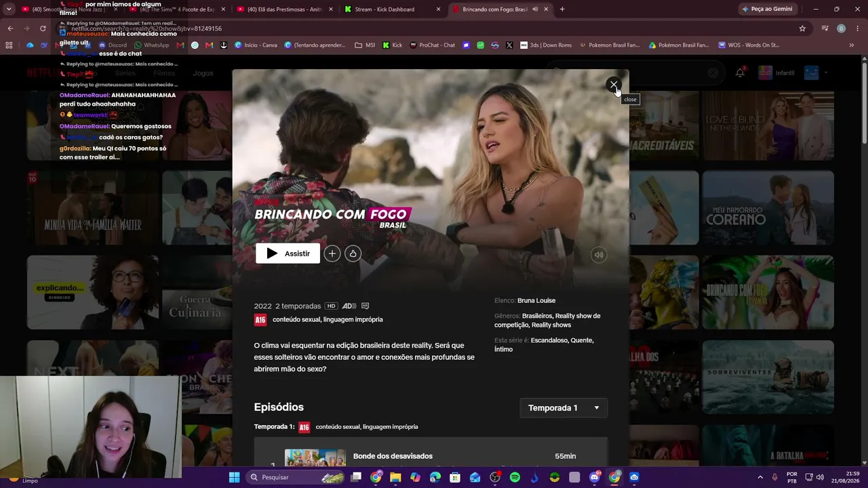
Task: Toggle the trailer sound speaker button
Action: tap(599, 255)
